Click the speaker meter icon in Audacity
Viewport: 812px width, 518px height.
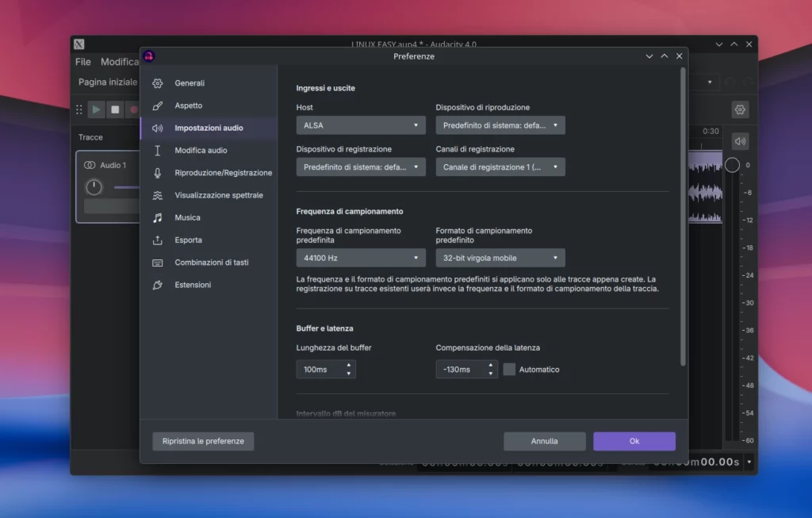point(740,141)
